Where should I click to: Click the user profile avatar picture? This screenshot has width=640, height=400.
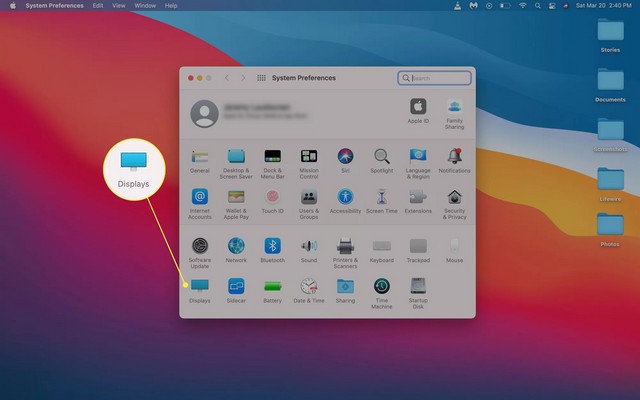204,113
